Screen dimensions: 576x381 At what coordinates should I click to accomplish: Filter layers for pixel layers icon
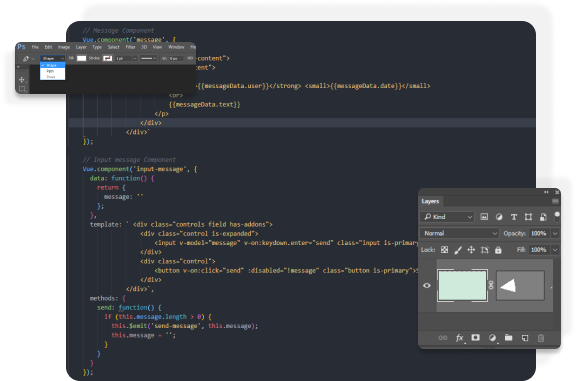(484, 217)
